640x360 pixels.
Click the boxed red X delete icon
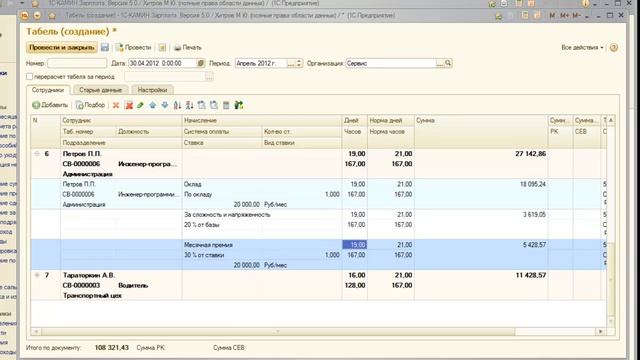click(129, 105)
